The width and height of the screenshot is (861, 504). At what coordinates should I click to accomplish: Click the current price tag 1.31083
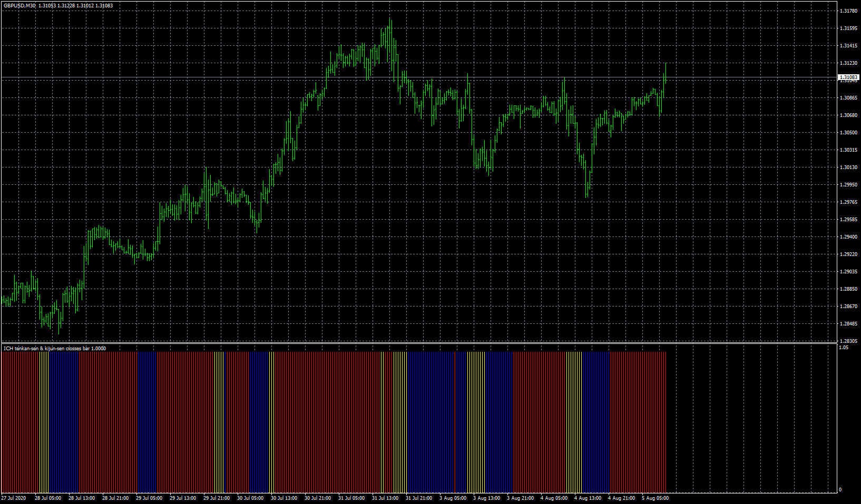(848, 77)
